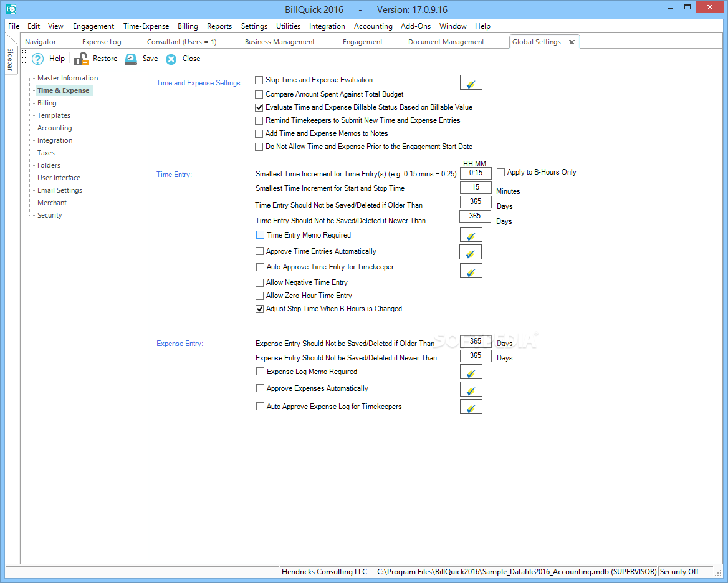Click checkmark button beside Skip Time and Expense Evaluation

click(x=471, y=83)
